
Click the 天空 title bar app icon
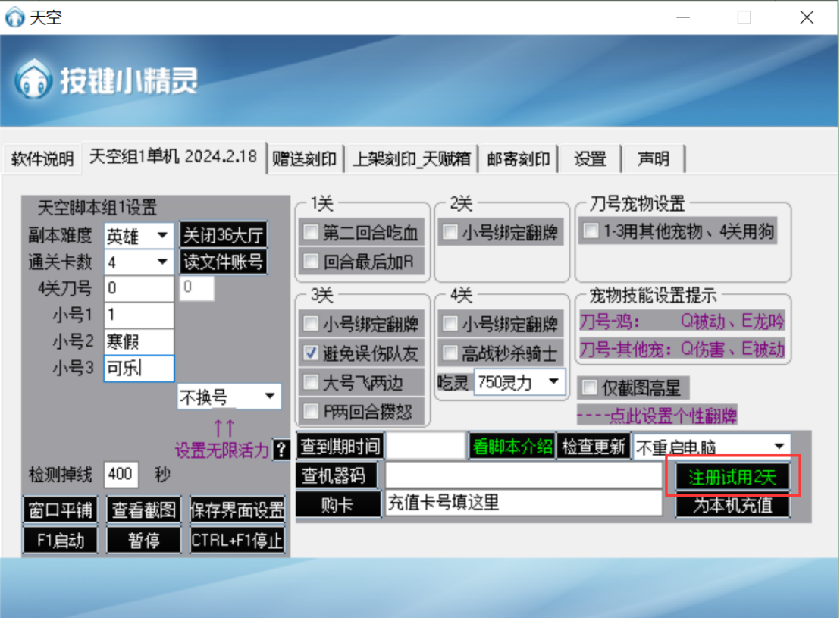pyautogui.click(x=14, y=17)
